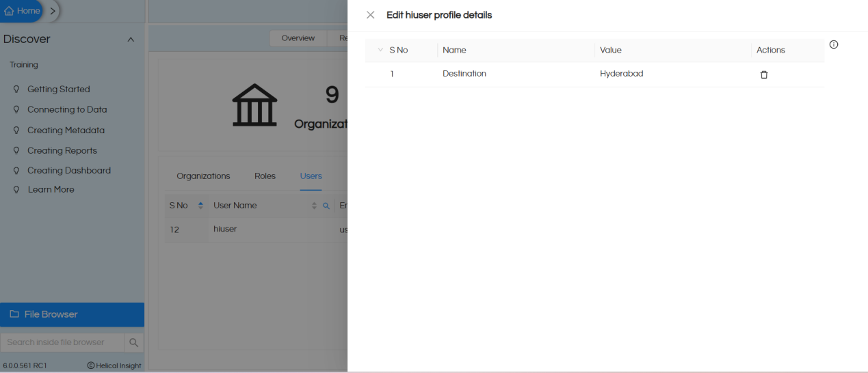Delete the Destination profile row
The width and height of the screenshot is (868, 373).
tap(764, 74)
